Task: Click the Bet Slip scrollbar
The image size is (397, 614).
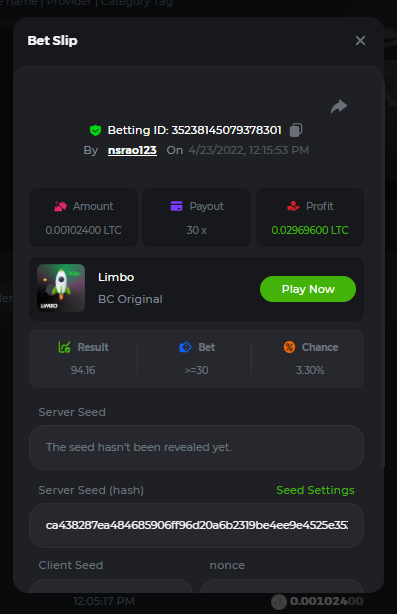Action: pyautogui.click(x=383, y=274)
